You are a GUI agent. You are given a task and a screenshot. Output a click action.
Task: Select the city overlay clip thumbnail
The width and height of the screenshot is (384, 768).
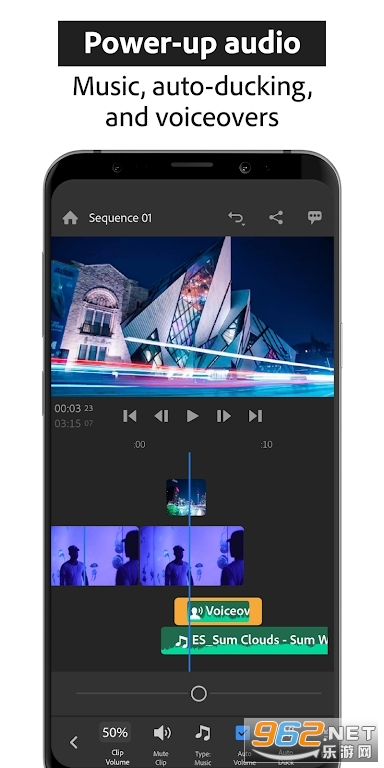pos(186,498)
